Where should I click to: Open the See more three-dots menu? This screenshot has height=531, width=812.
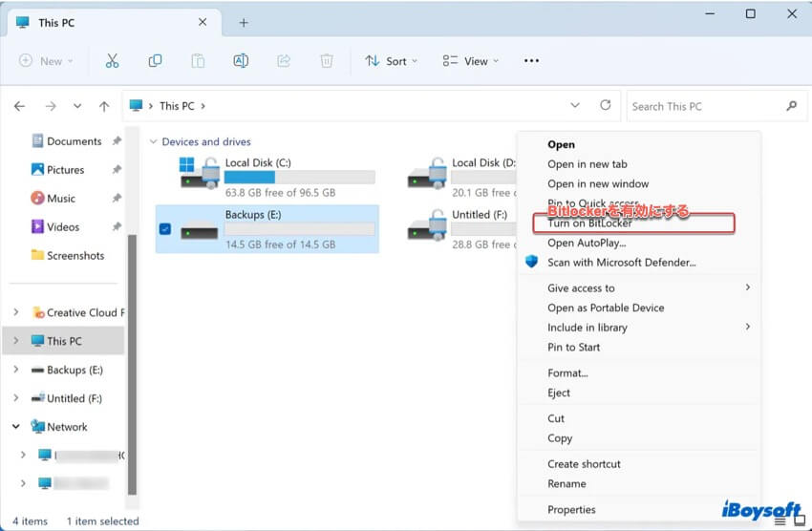tap(531, 61)
